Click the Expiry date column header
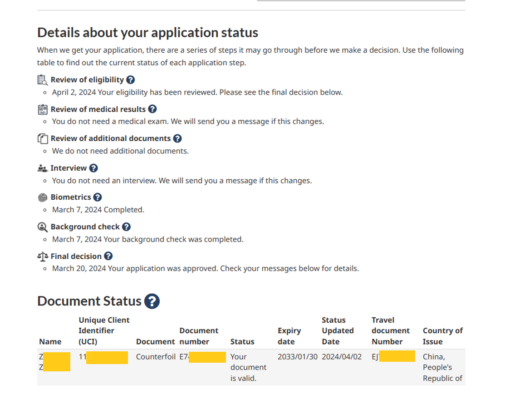 click(289, 336)
